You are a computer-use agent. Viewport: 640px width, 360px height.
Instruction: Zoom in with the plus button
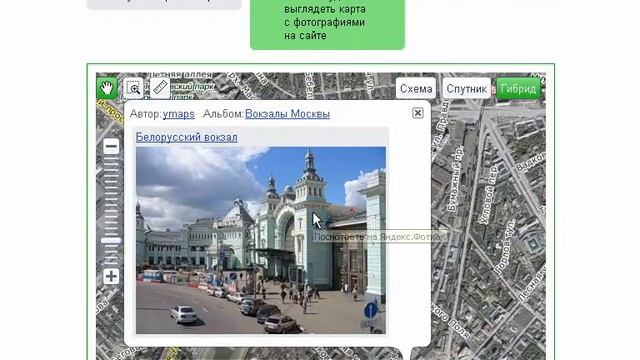click(x=111, y=276)
